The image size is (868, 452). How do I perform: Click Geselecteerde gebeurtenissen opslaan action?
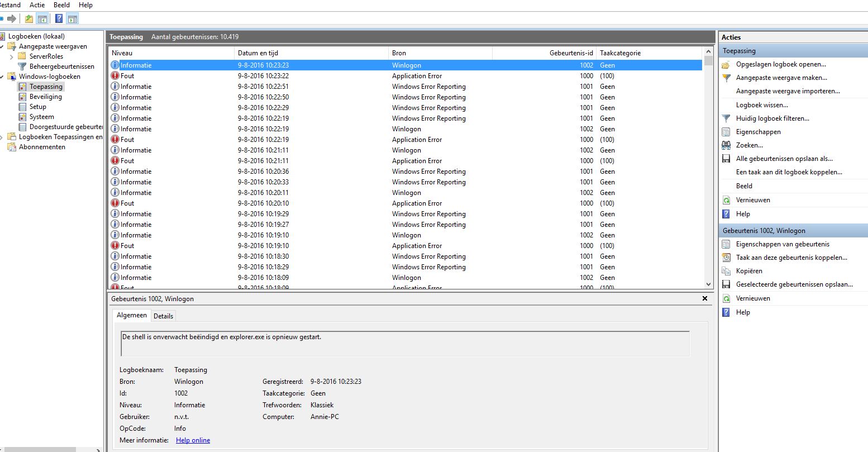click(x=794, y=284)
